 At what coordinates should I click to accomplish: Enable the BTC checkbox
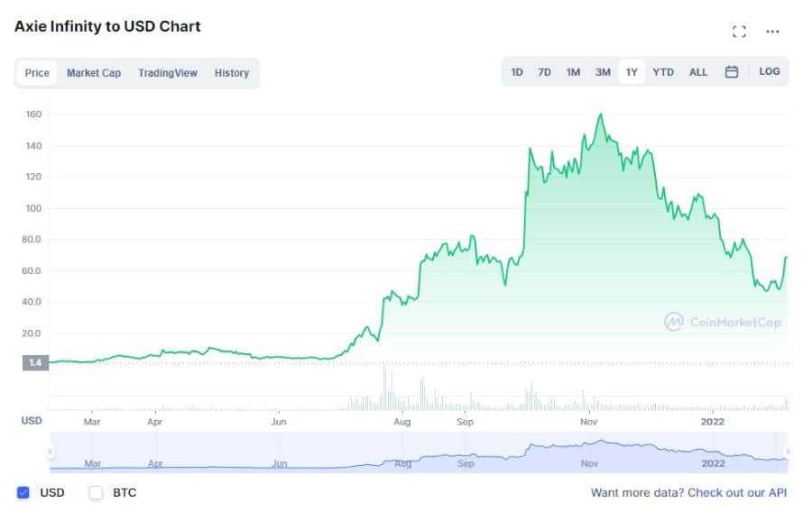click(x=95, y=492)
